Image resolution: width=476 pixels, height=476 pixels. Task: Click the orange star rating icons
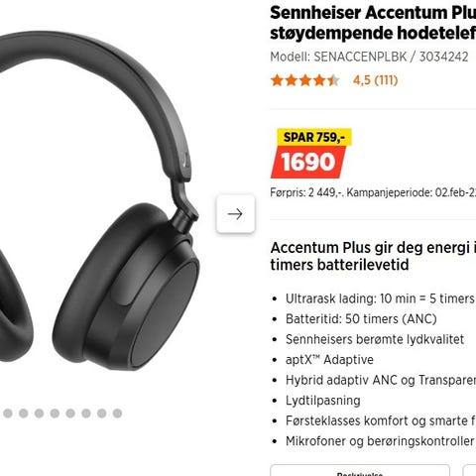[x=304, y=80]
